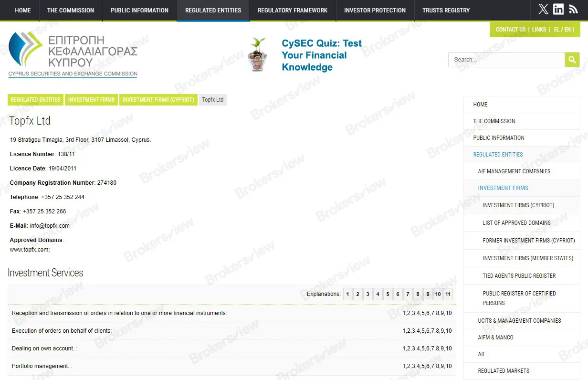Viewport: 588px width, 380px height.
Task: Open AIF MANAGEMENT COMPANIES sidebar item
Action: click(x=522, y=171)
